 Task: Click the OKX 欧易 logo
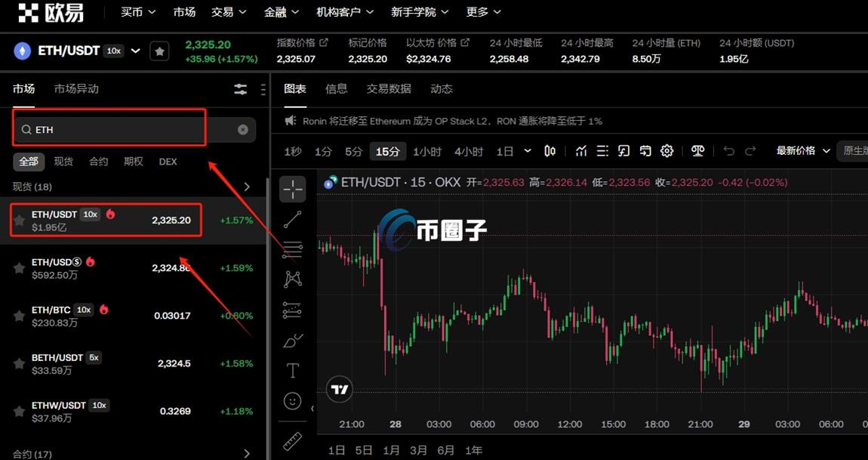(51, 12)
